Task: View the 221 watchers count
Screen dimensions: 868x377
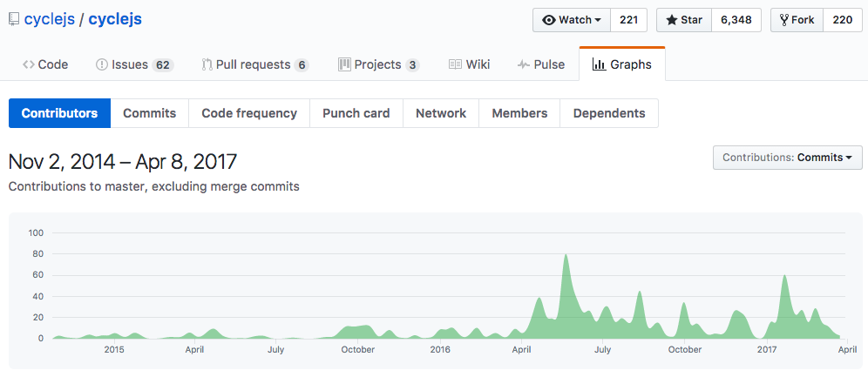Action: point(629,20)
